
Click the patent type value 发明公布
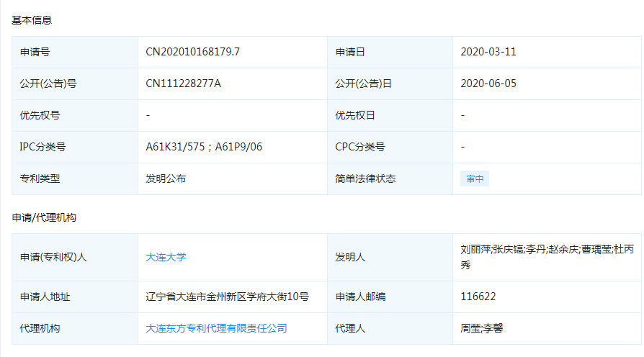click(x=166, y=178)
